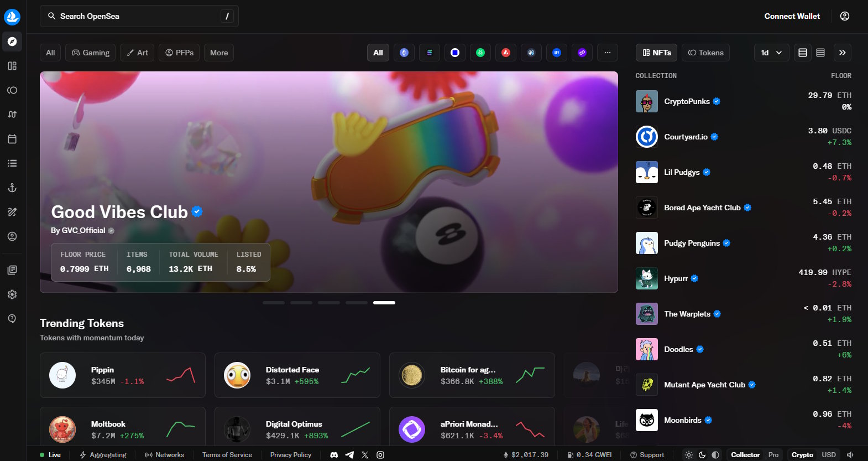Filter by Avalanche red chain icon
The height and width of the screenshot is (461, 868).
tap(506, 53)
